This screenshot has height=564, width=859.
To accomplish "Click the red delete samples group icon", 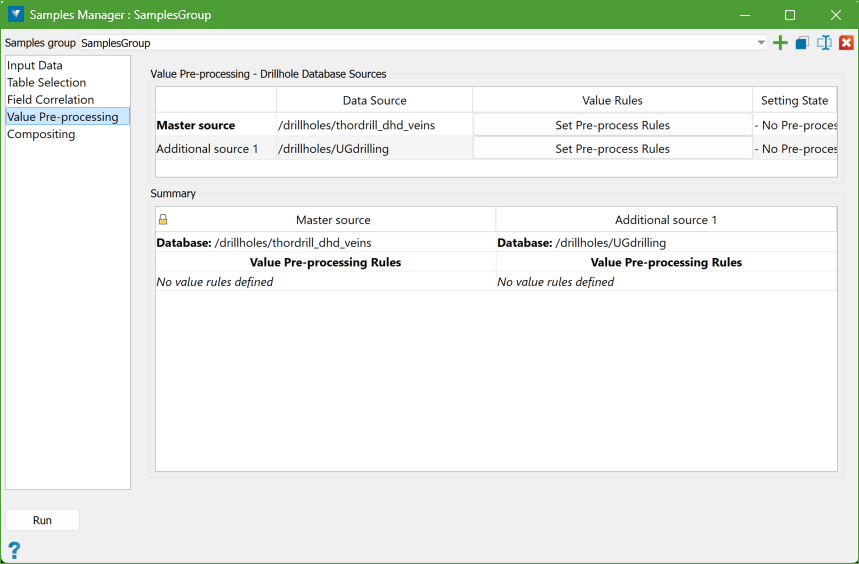I will pyautogui.click(x=846, y=43).
